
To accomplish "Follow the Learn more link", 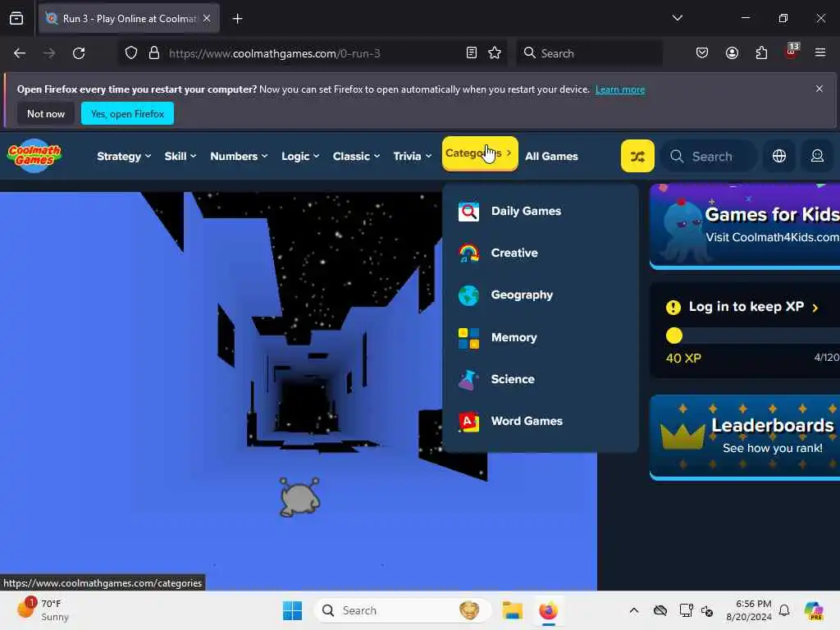I will [x=620, y=89].
